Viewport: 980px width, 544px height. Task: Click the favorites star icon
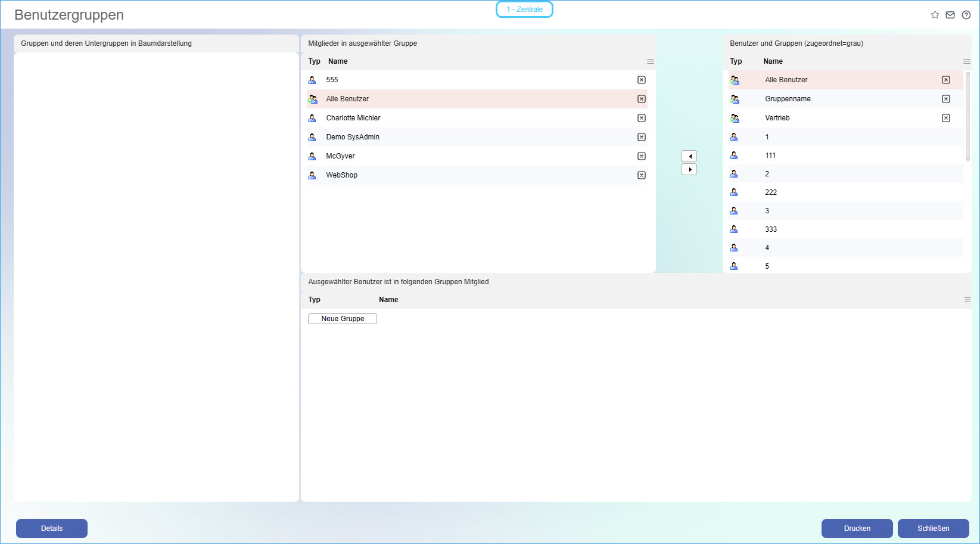935,15
